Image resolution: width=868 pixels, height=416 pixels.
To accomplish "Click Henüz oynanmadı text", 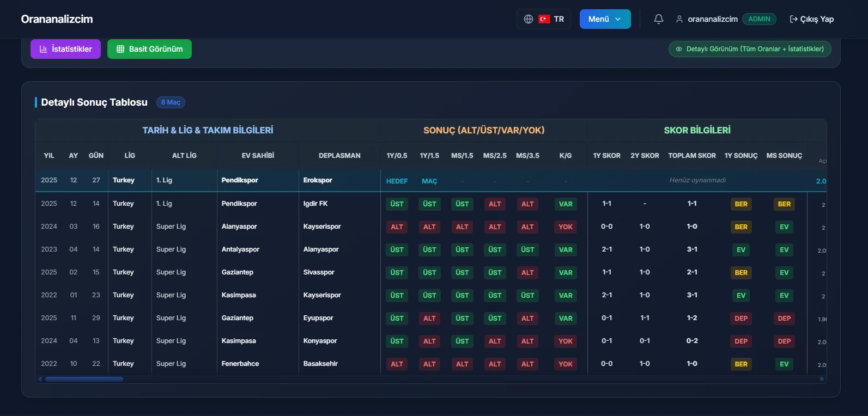I will tap(697, 180).
